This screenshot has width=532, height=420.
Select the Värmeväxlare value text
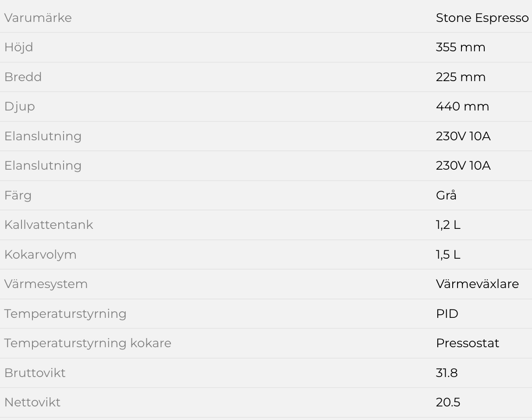coord(477,284)
